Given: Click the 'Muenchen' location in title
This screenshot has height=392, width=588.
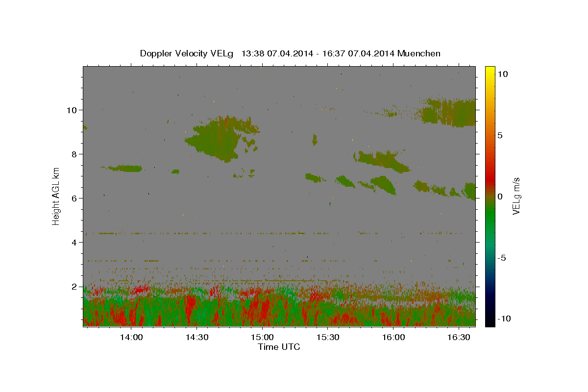Looking at the screenshot, I should coord(419,53).
